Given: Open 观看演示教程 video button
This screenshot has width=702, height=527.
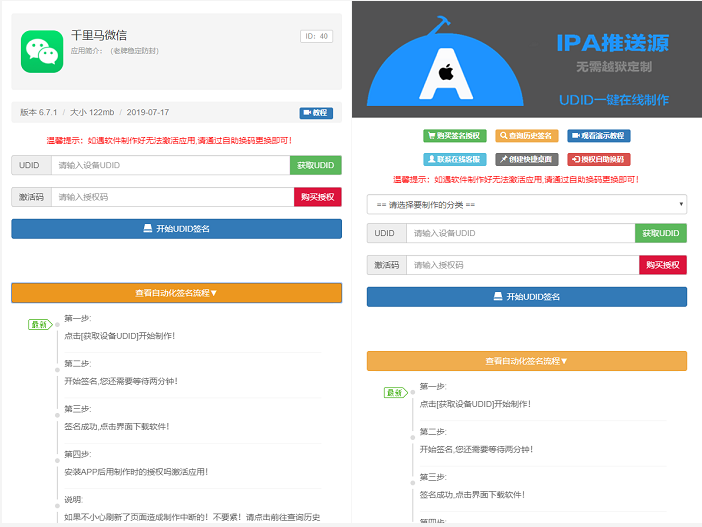Looking at the screenshot, I should 599,136.
